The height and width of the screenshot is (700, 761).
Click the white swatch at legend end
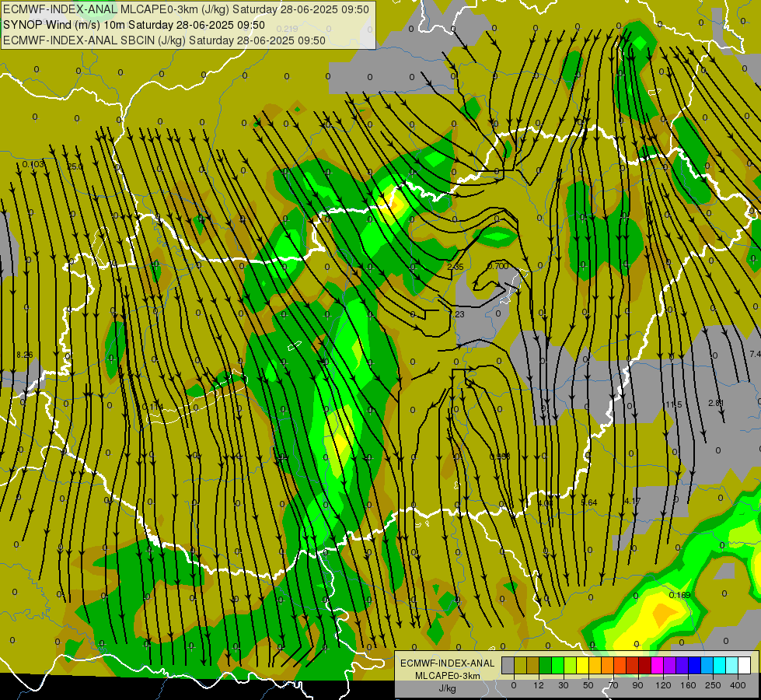click(744, 666)
